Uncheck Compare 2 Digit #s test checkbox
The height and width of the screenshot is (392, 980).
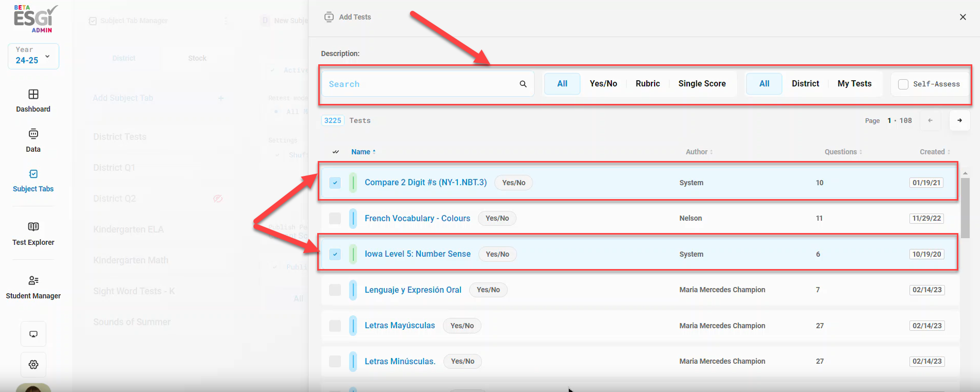[x=335, y=183]
